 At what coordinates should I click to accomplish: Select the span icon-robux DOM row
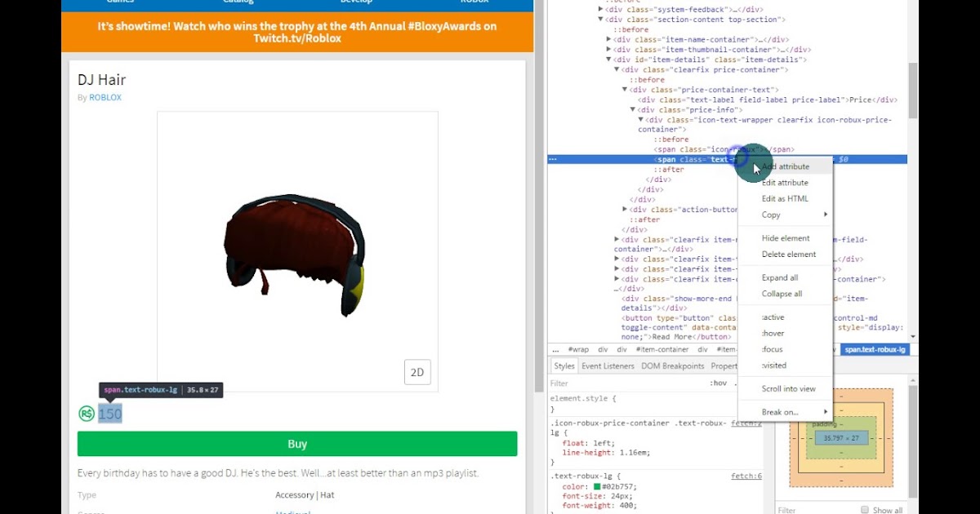[x=724, y=149]
